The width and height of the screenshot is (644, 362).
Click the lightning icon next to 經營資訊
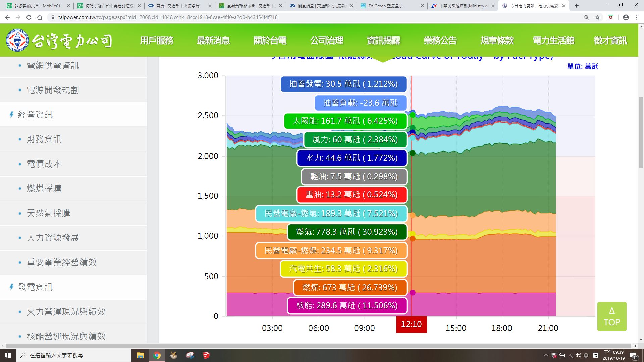coord(12,115)
